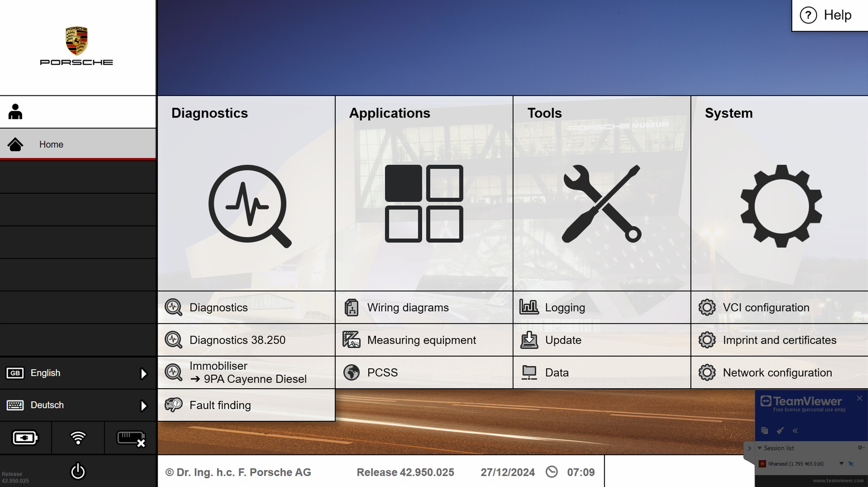Click the large Applications grid icon
868x487 pixels.
point(424,203)
